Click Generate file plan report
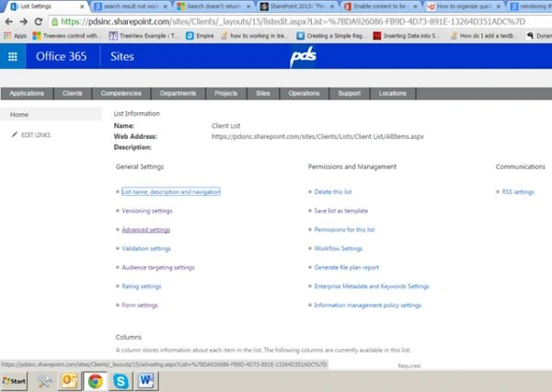 coord(347,268)
